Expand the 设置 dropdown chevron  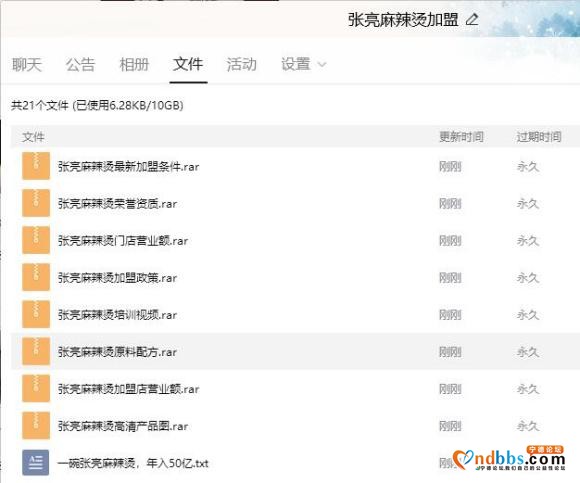(322, 65)
